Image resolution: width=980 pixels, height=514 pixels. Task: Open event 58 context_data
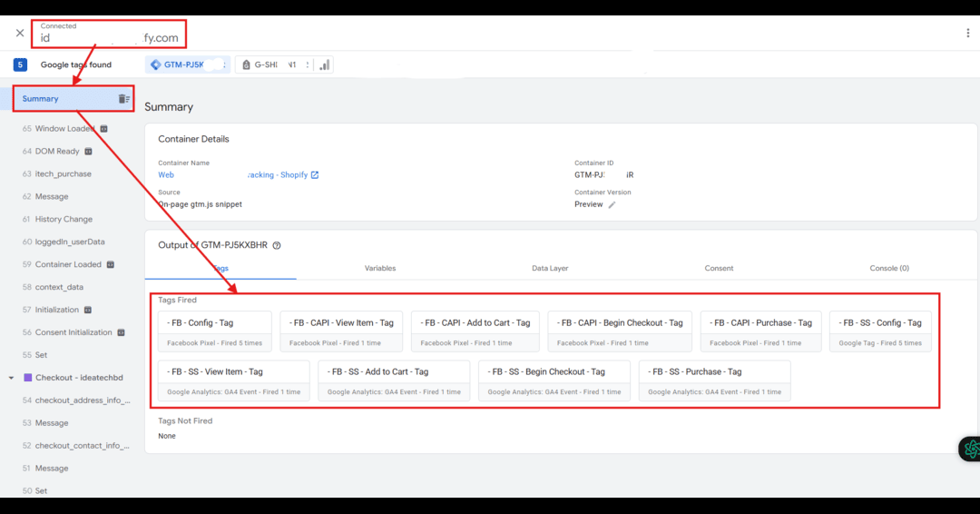click(53, 287)
